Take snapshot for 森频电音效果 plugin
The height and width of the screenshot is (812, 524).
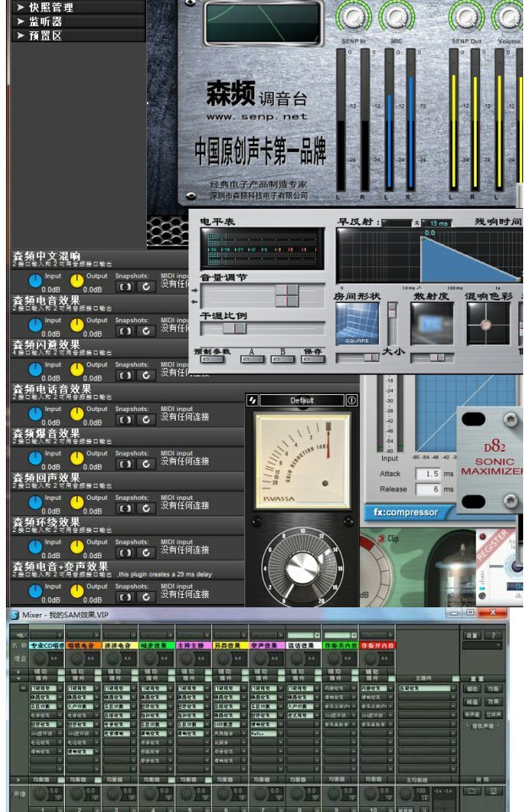coord(125,331)
